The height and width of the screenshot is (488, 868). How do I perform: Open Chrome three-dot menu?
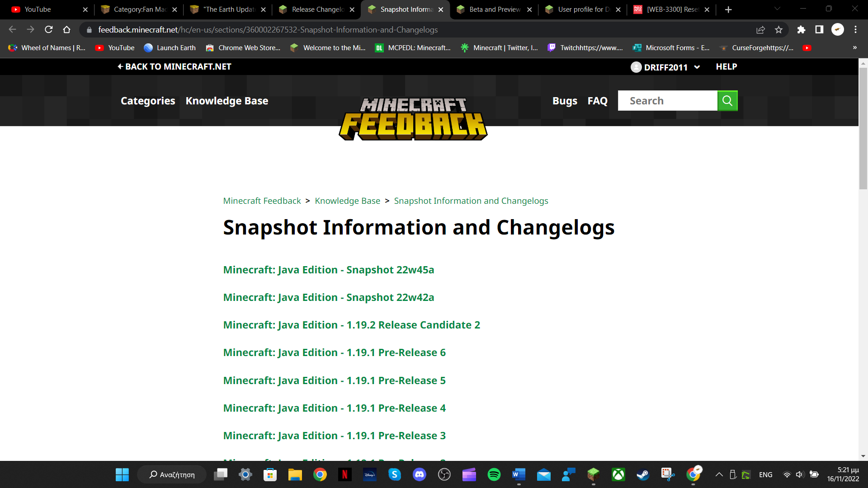pos(855,30)
